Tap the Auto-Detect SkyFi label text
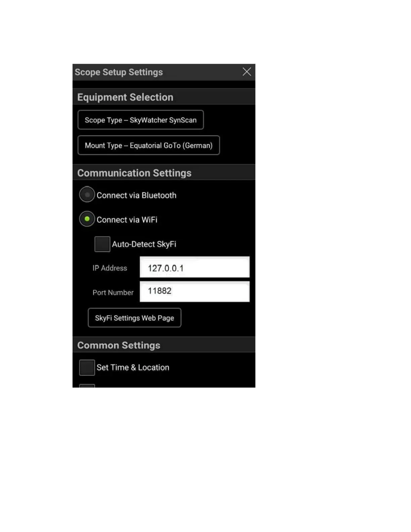 tap(144, 244)
